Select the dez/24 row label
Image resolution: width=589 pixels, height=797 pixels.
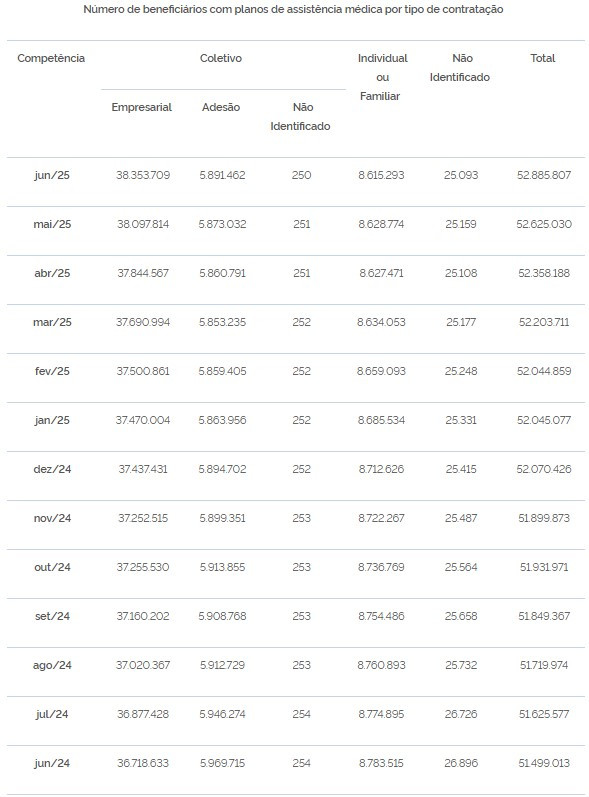[52, 469]
